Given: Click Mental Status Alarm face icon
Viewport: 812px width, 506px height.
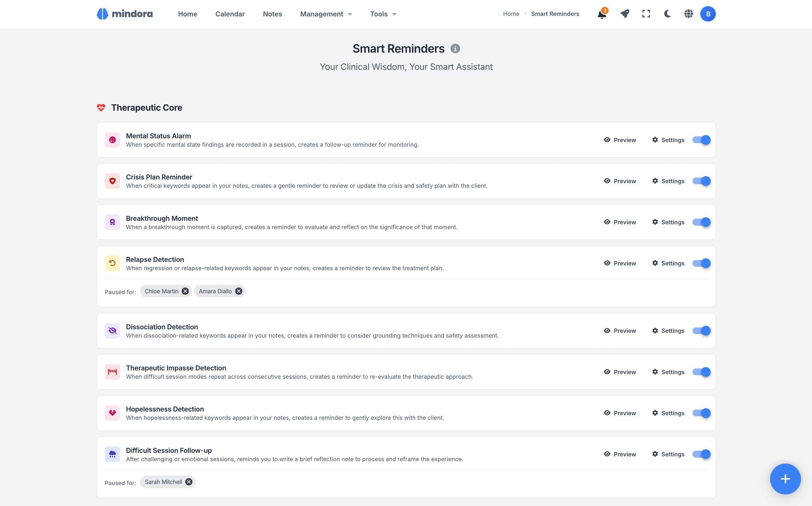Looking at the screenshot, I should (113, 140).
